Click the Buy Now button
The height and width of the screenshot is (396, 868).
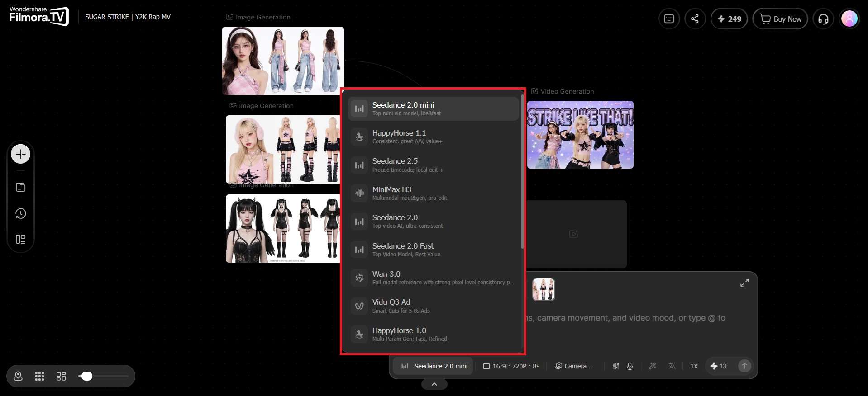(780, 19)
